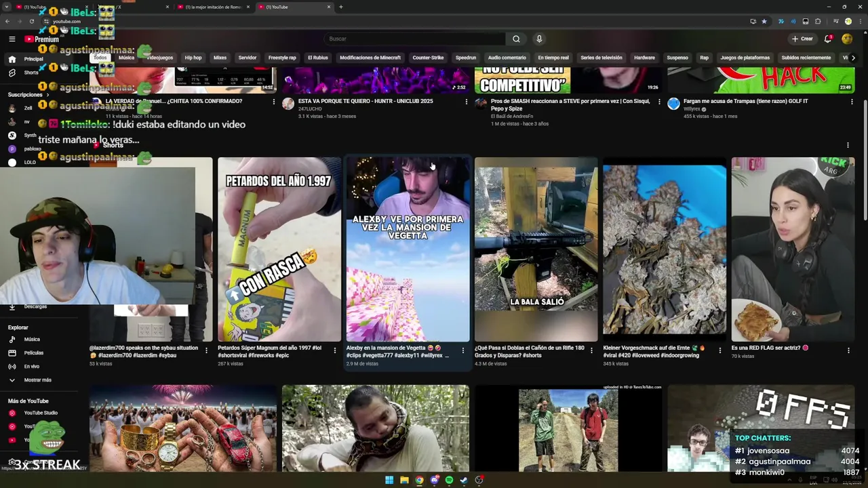
Task: Open the Shorts shelf options menu
Action: (x=848, y=145)
